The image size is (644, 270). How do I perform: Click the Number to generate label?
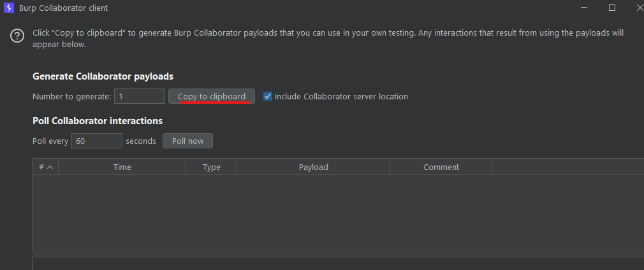pos(72,97)
